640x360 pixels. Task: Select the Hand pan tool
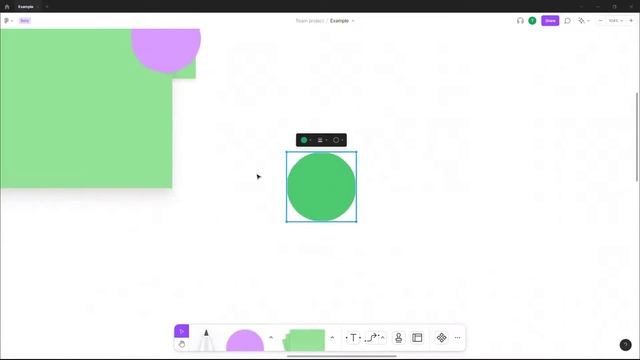tap(182, 344)
